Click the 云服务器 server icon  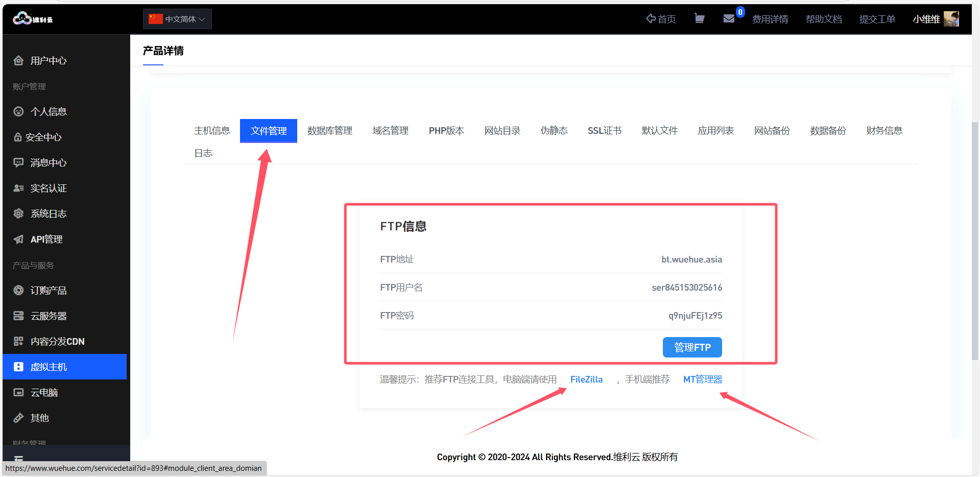[18, 316]
